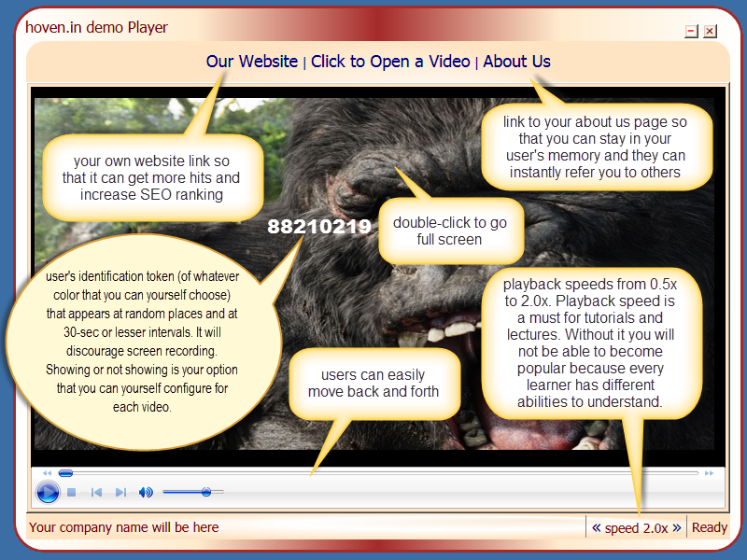747x560 pixels.
Task: Adjust the volume slider knob
Action: (207, 491)
